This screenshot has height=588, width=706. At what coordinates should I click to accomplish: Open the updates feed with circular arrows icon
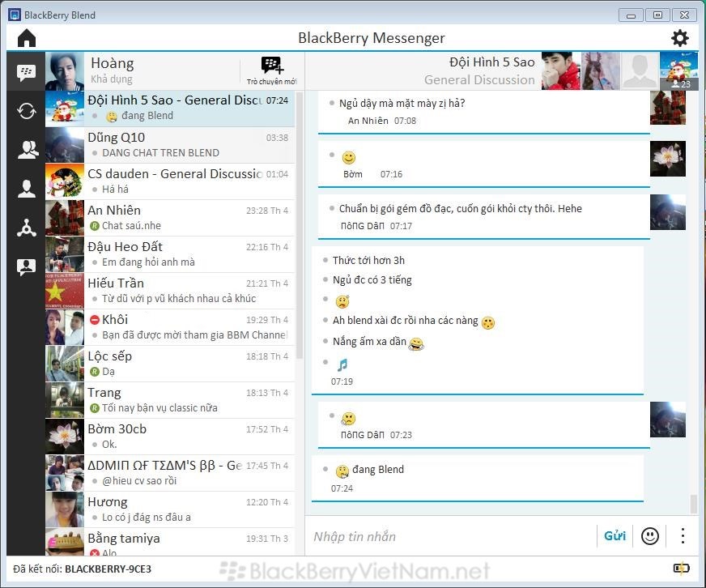(x=26, y=111)
